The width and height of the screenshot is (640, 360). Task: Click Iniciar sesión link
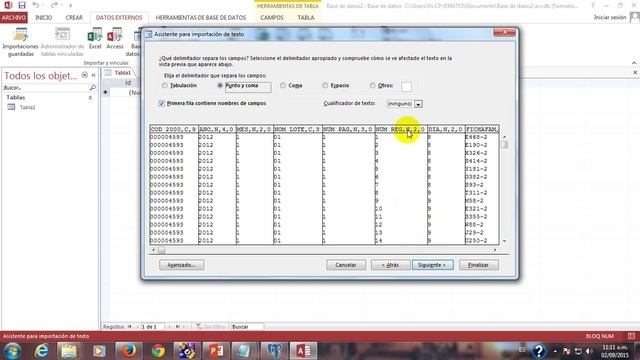(610, 18)
